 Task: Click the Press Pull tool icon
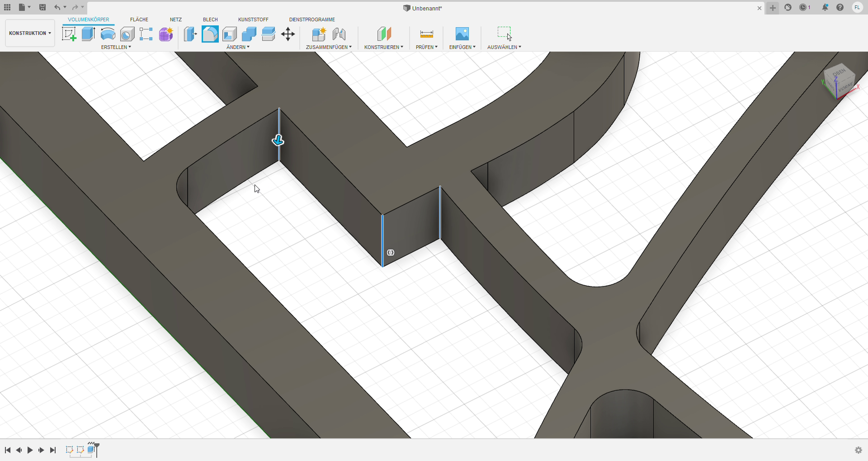coord(190,34)
